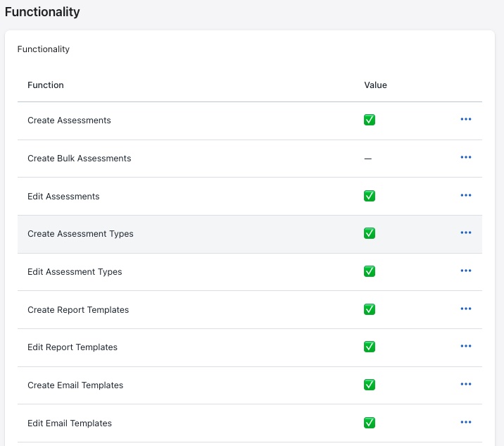Screen dimensions: 504x446
Task: Click the dash value for Create Bulk Assessments
Action: coord(367,159)
